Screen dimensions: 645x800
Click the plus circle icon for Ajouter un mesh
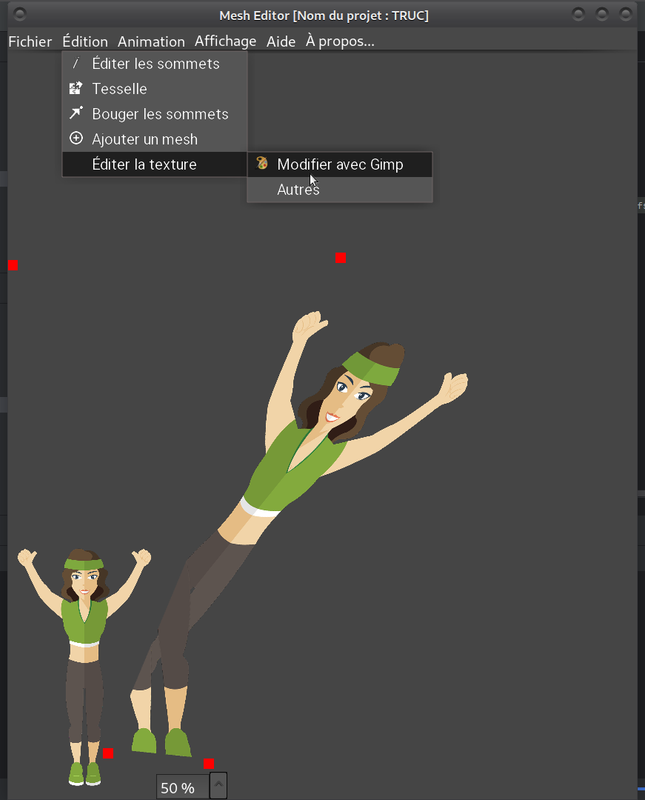76,138
